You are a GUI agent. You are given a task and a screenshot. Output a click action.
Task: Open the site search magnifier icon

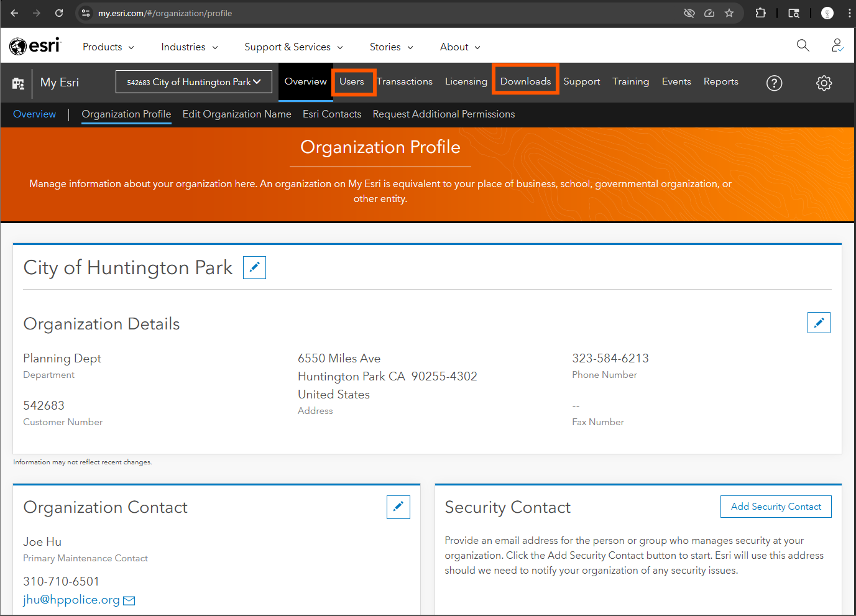tap(803, 45)
